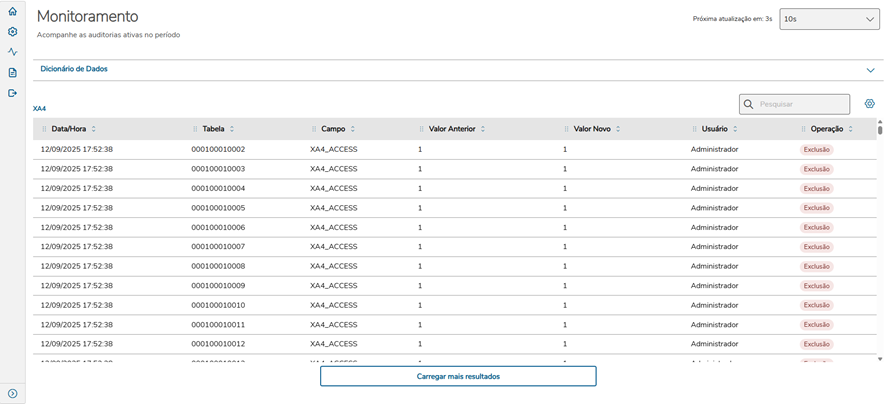The width and height of the screenshot is (886, 404).
Task: Expand the sidebar with bottom arrow icon
Action: coord(12,393)
